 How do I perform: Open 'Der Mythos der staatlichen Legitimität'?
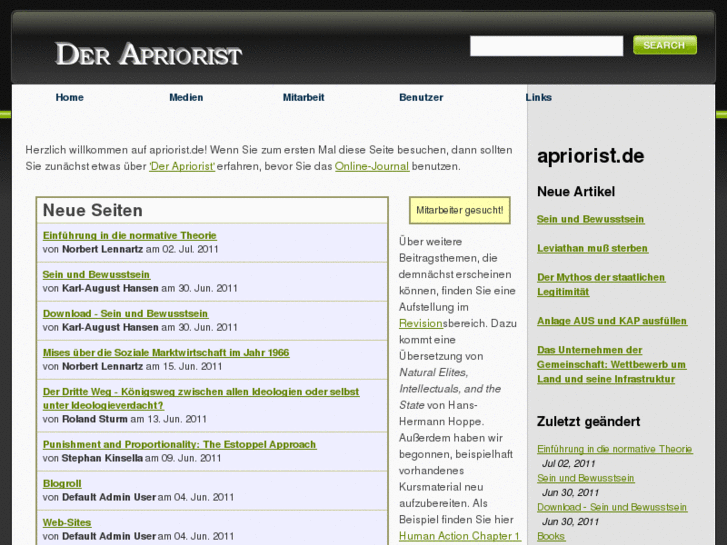[x=601, y=284]
